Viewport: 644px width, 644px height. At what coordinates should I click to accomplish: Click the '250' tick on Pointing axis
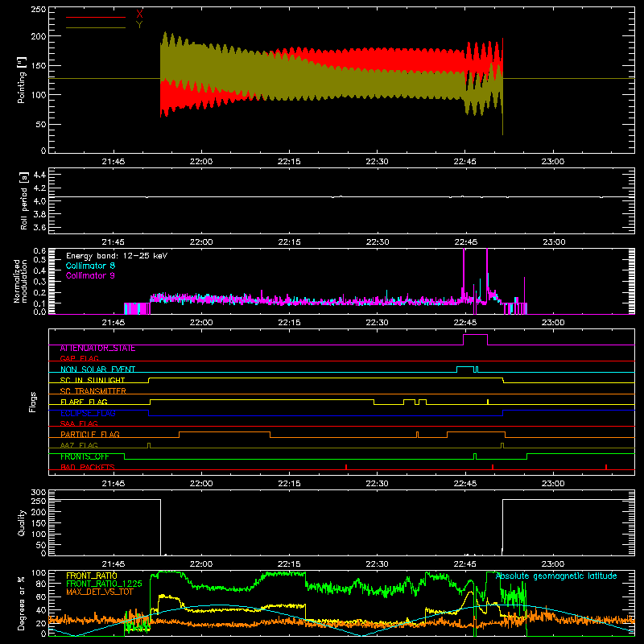(x=38, y=9)
